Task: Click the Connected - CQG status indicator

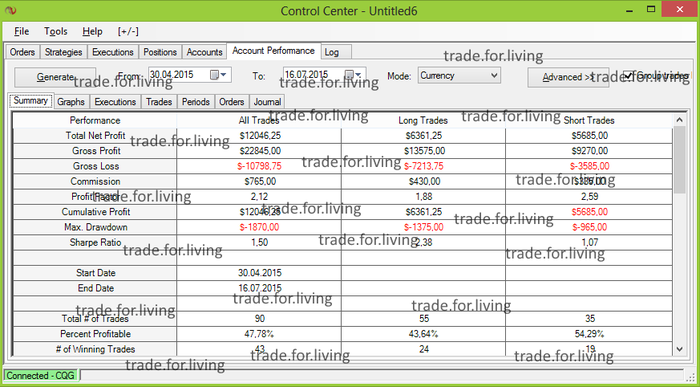Action: click(40, 375)
